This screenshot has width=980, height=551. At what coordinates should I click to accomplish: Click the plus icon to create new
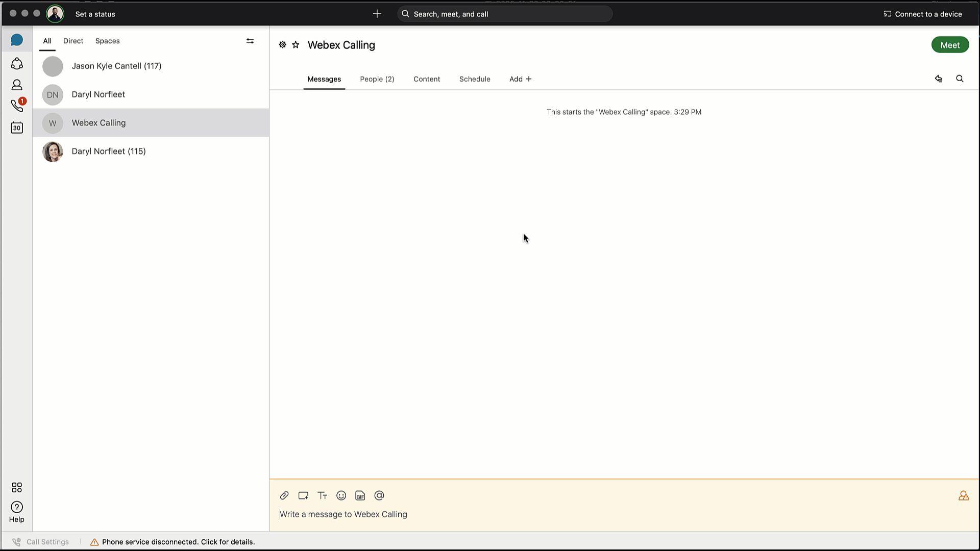pos(377,14)
